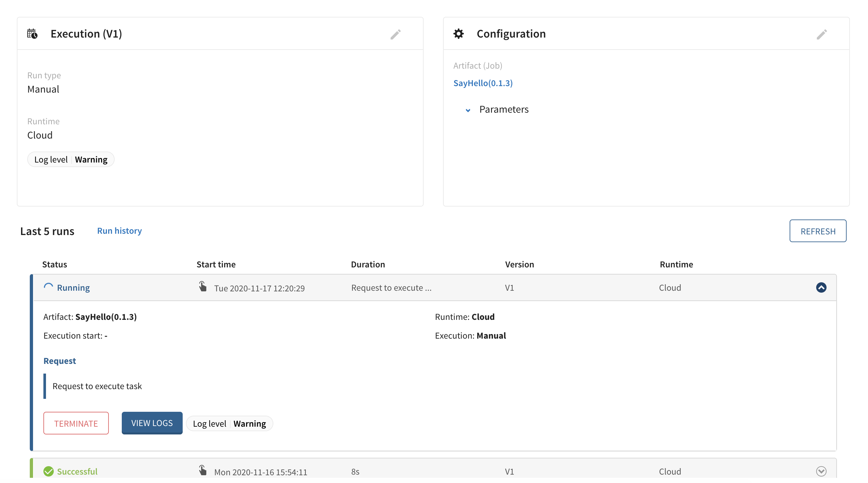Click the pencil icon to edit Configuration
868x483 pixels.
(x=822, y=34)
